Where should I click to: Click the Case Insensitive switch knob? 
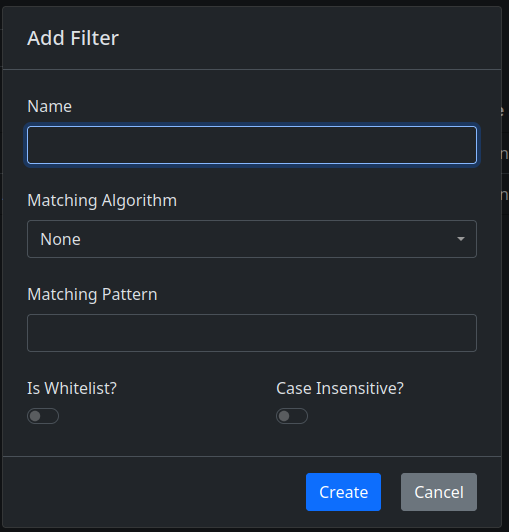pos(284,416)
